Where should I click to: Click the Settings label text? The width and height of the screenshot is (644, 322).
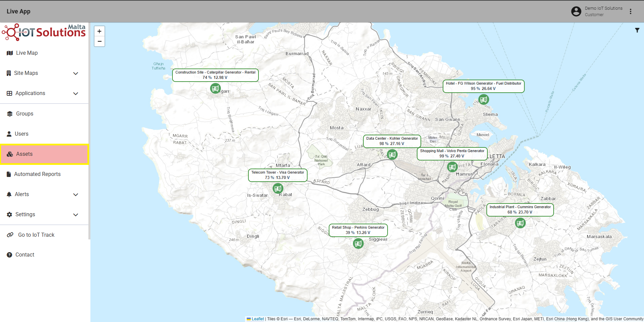pyautogui.click(x=25, y=215)
